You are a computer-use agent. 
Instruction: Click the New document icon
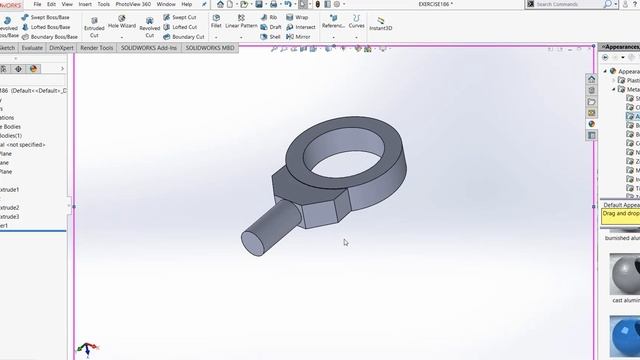coord(230,4)
